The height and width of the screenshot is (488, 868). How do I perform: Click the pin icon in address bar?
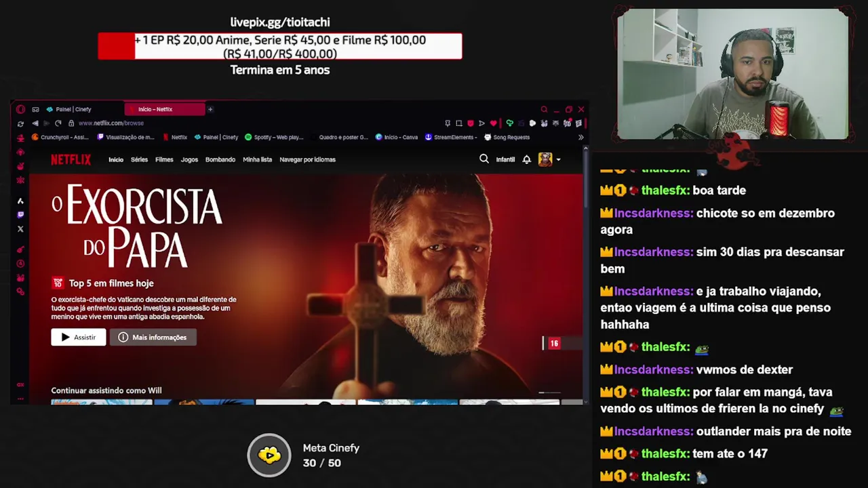pyautogui.click(x=448, y=123)
